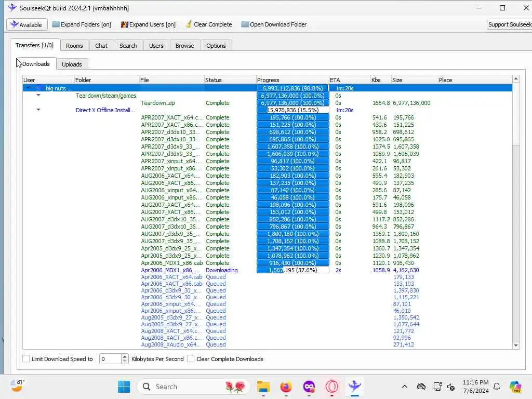Open the Opera browser taskbar icon
The image size is (532, 399).
point(332,387)
